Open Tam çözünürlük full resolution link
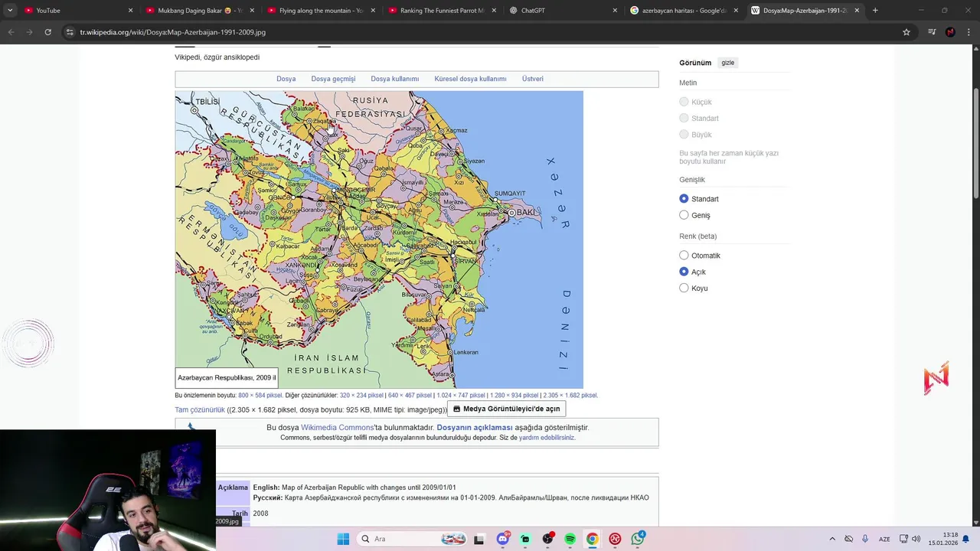980x551 pixels. tap(200, 409)
